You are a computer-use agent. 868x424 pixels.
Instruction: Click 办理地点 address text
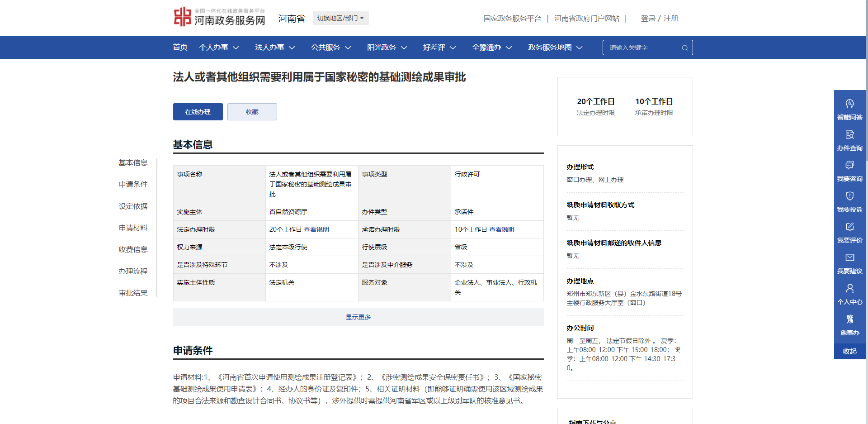[x=624, y=298]
